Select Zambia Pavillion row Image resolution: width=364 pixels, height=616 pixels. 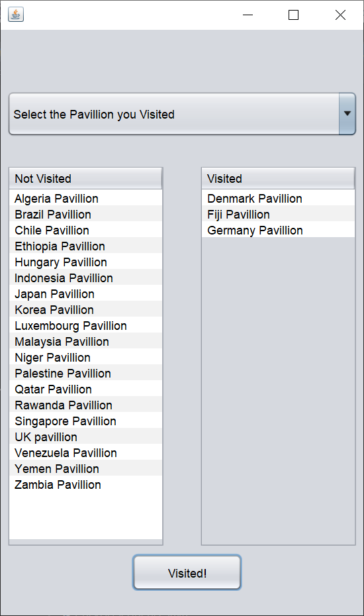85,484
